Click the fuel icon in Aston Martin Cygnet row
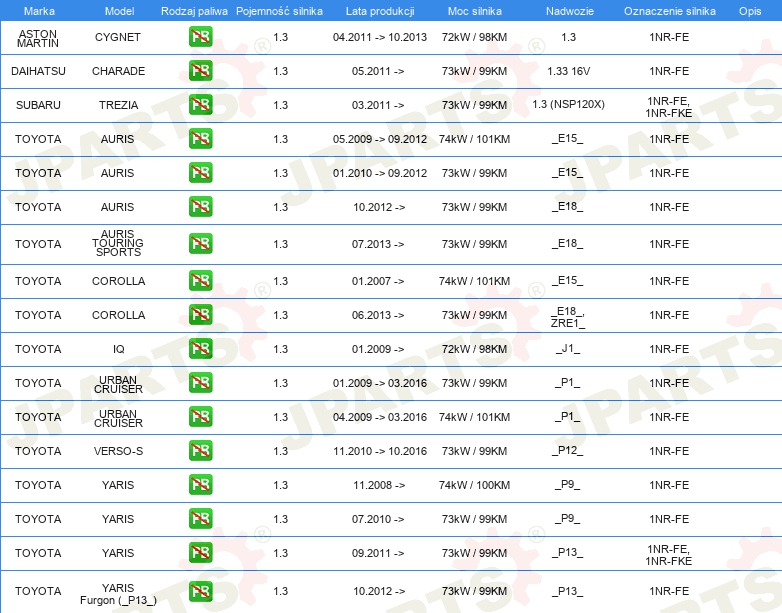The width and height of the screenshot is (782, 613). (200, 37)
